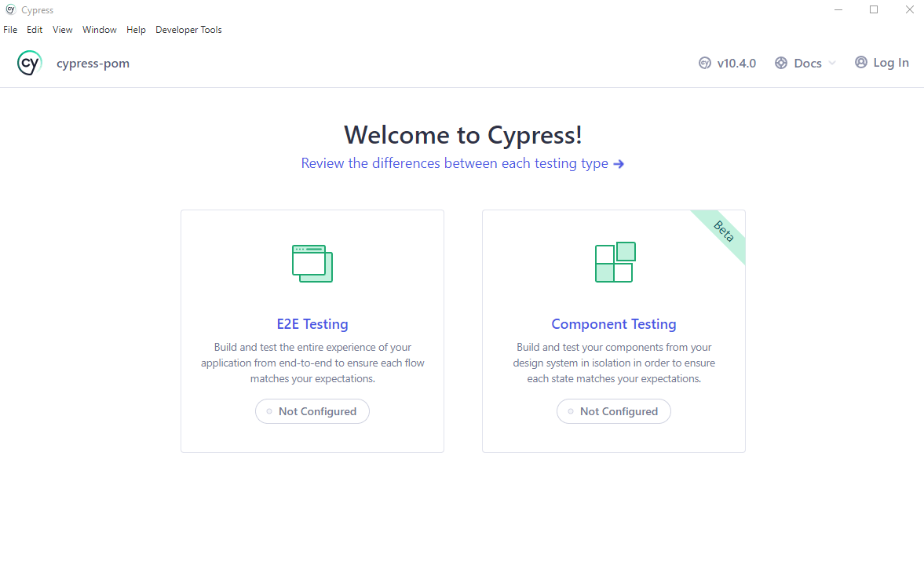The width and height of the screenshot is (924, 569).
Task: Click the cypress-pom project name
Action: tap(93, 64)
